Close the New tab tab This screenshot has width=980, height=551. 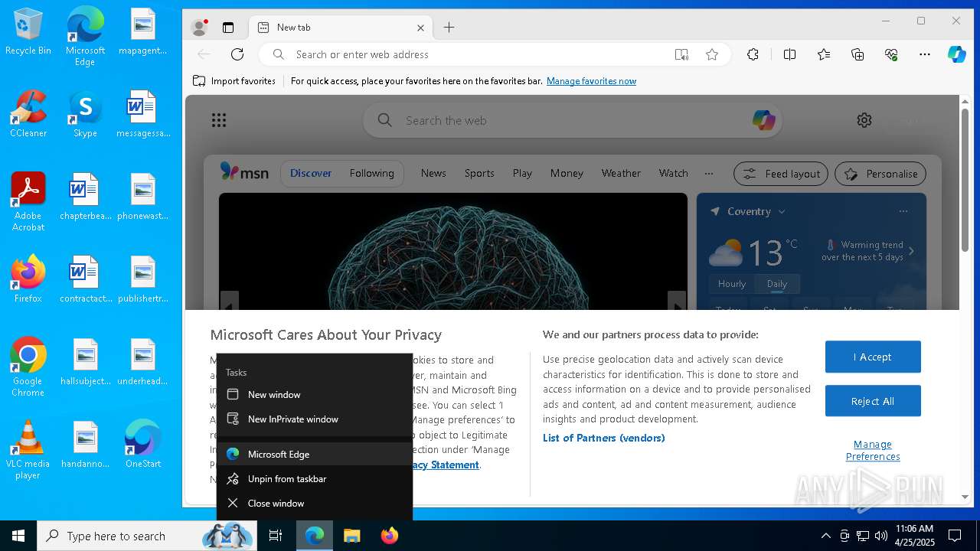pyautogui.click(x=420, y=28)
